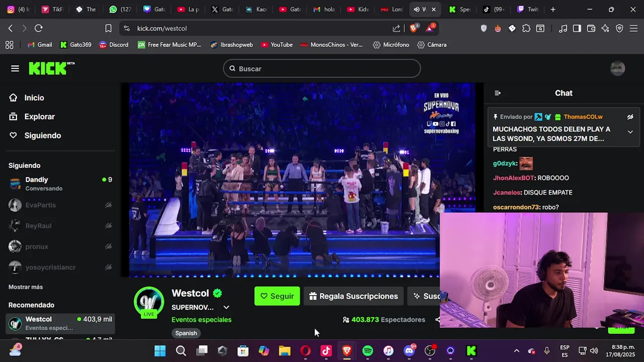644x362 pixels.
Task: Toggle Brave Shields for this site
Action: (414, 28)
